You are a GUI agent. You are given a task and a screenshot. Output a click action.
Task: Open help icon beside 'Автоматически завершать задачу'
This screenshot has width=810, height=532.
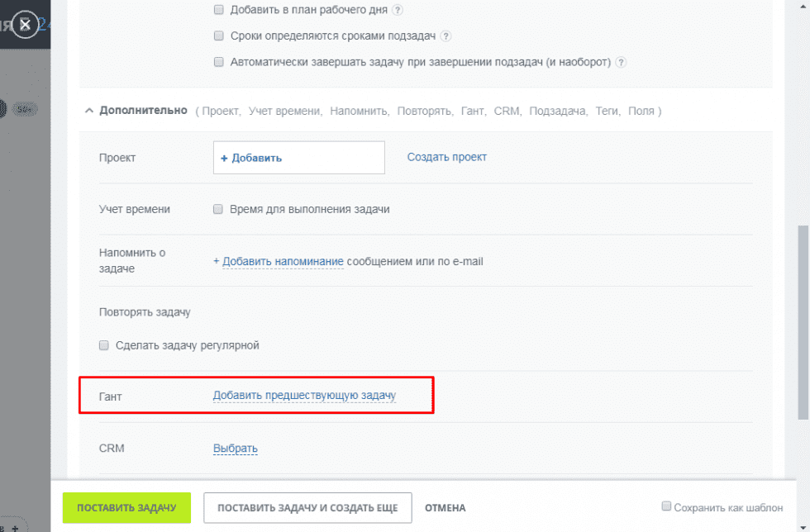click(622, 62)
